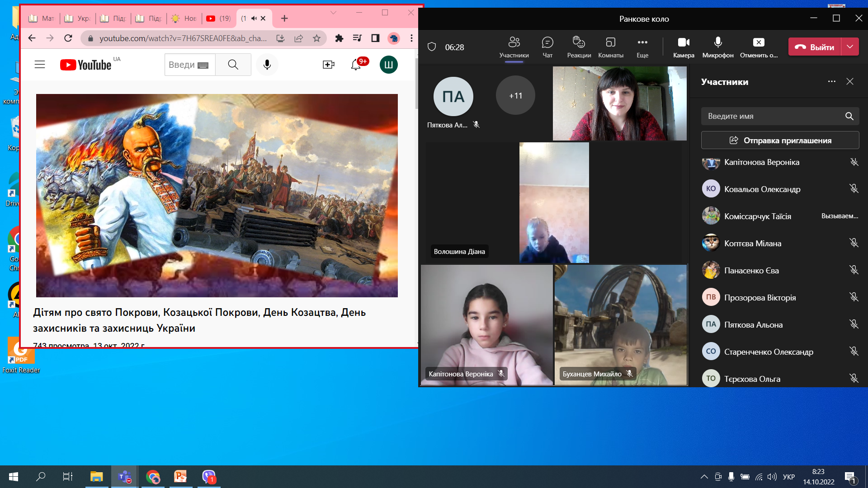The width and height of the screenshot is (868, 488).
Task: Click the YouTube logo to go home
Action: click(85, 65)
